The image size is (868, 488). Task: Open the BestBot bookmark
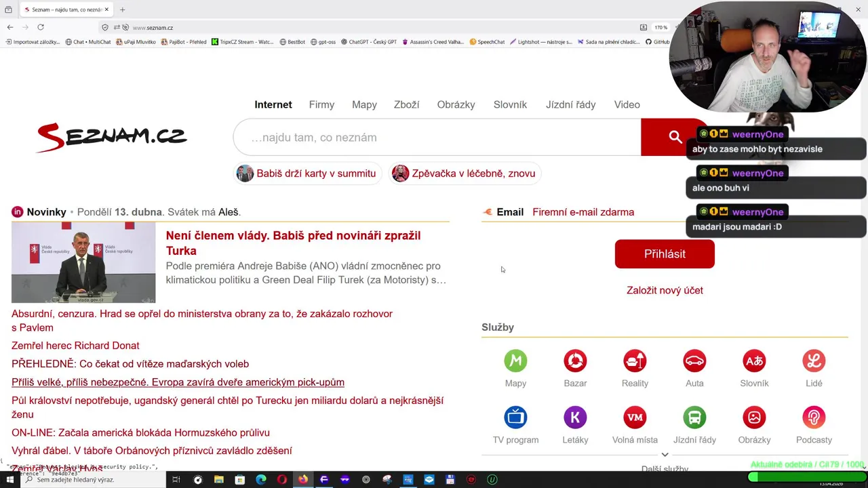[292, 42]
